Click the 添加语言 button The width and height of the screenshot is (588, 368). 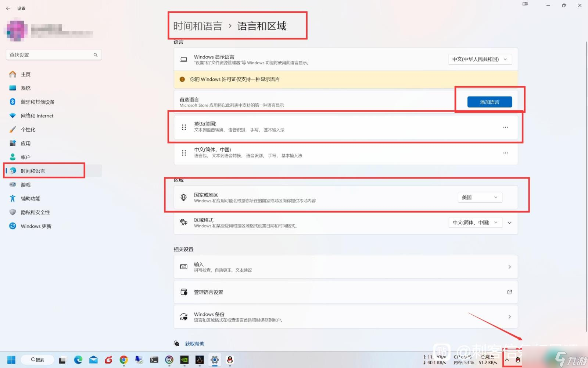[x=489, y=102]
